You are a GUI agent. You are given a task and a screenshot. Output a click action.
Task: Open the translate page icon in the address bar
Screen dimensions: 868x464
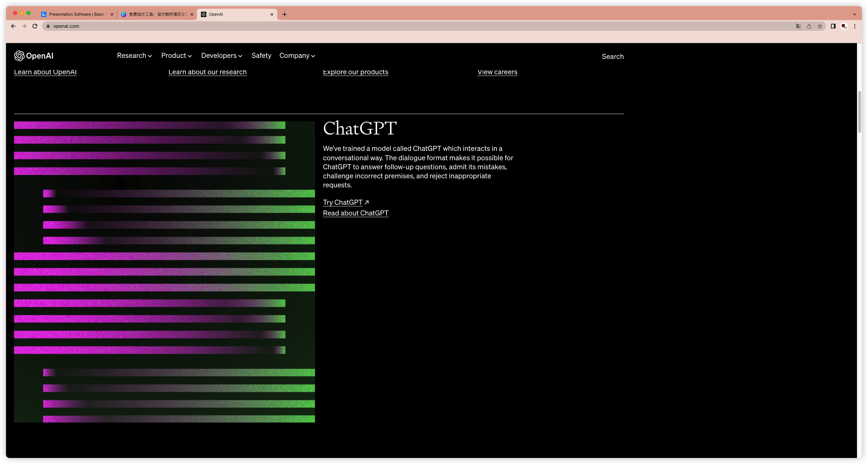click(x=798, y=26)
